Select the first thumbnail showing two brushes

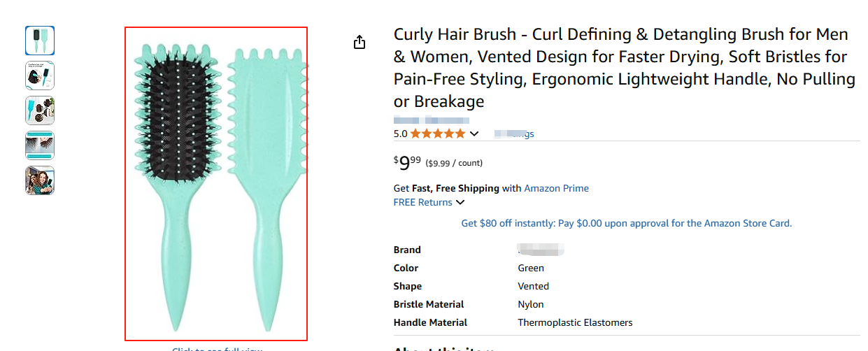click(40, 41)
